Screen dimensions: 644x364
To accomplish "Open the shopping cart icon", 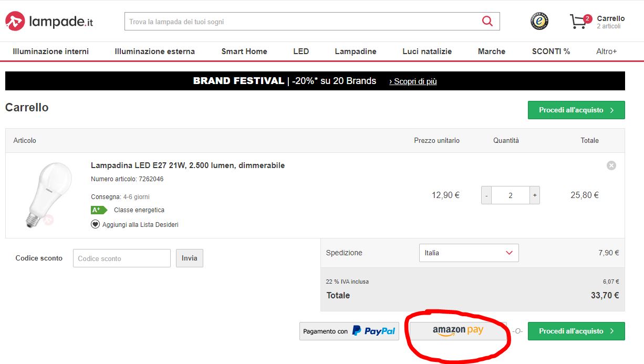I will tap(579, 22).
